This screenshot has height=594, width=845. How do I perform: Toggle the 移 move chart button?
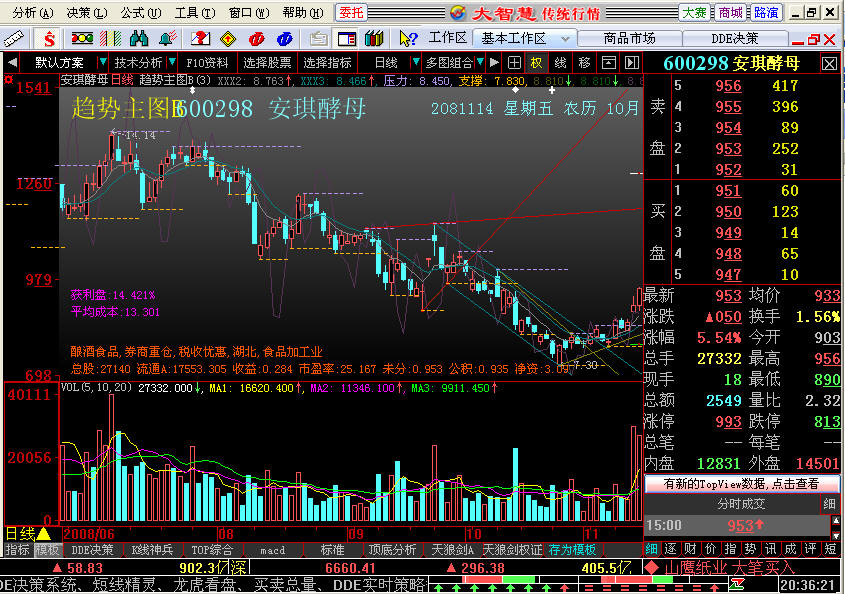[585, 63]
